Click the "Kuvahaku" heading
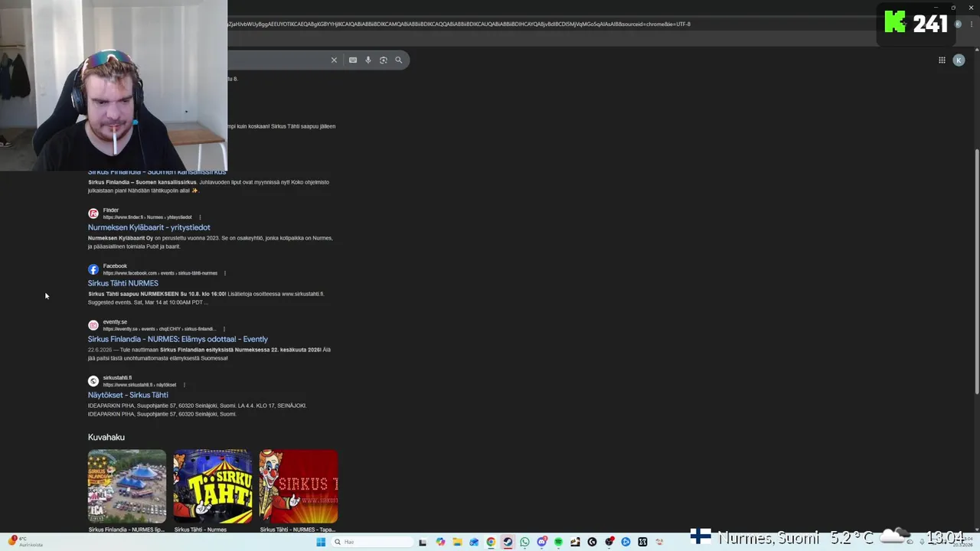The image size is (980, 551). [x=106, y=437]
